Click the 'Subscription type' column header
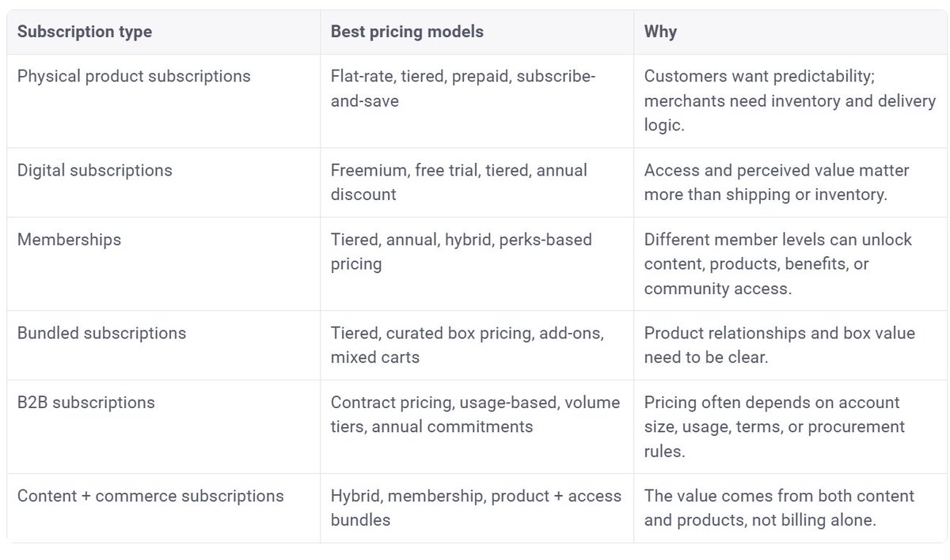The image size is (950, 560). coord(85,32)
